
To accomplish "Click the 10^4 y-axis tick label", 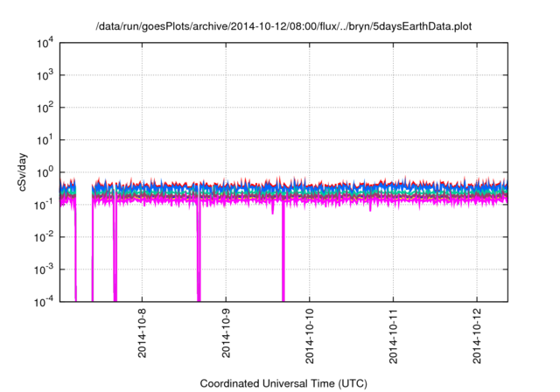I will click(45, 43).
